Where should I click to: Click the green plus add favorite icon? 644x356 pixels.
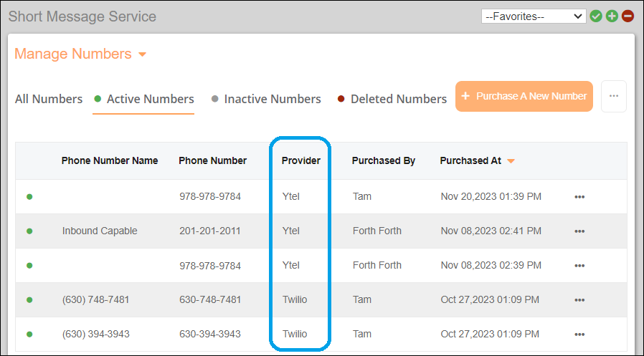coord(612,16)
